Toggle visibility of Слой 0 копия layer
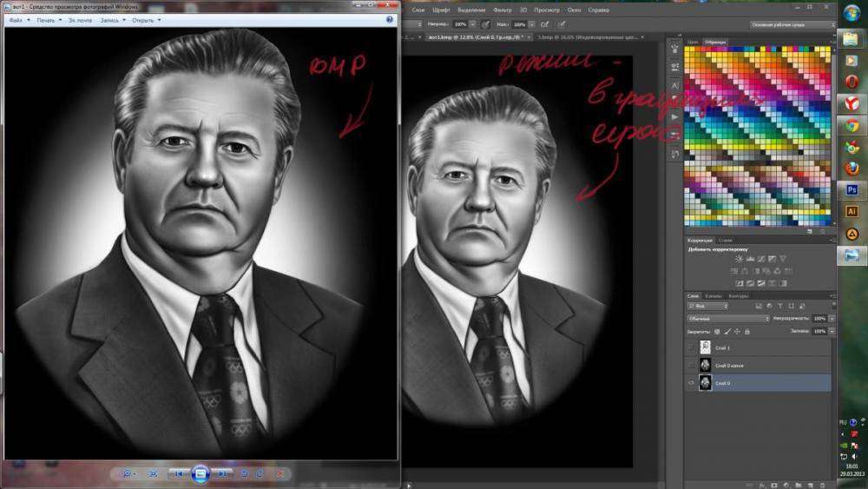The image size is (868, 489). pos(691,366)
